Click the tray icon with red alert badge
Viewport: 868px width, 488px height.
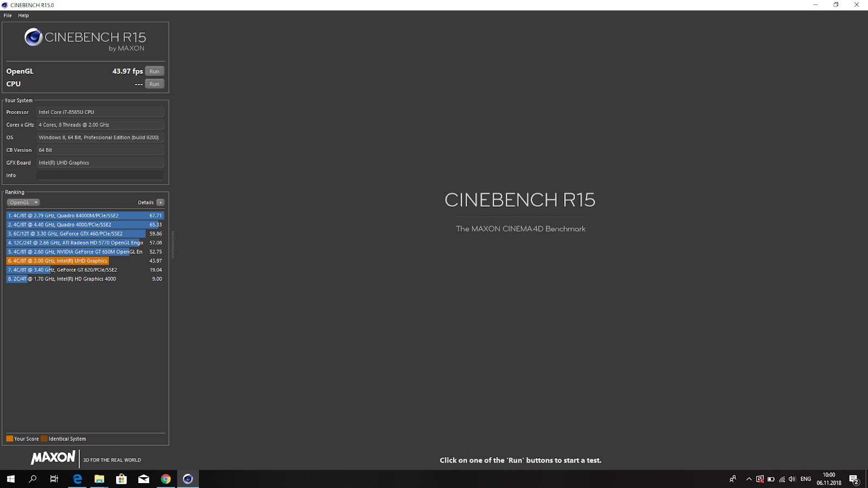point(760,479)
